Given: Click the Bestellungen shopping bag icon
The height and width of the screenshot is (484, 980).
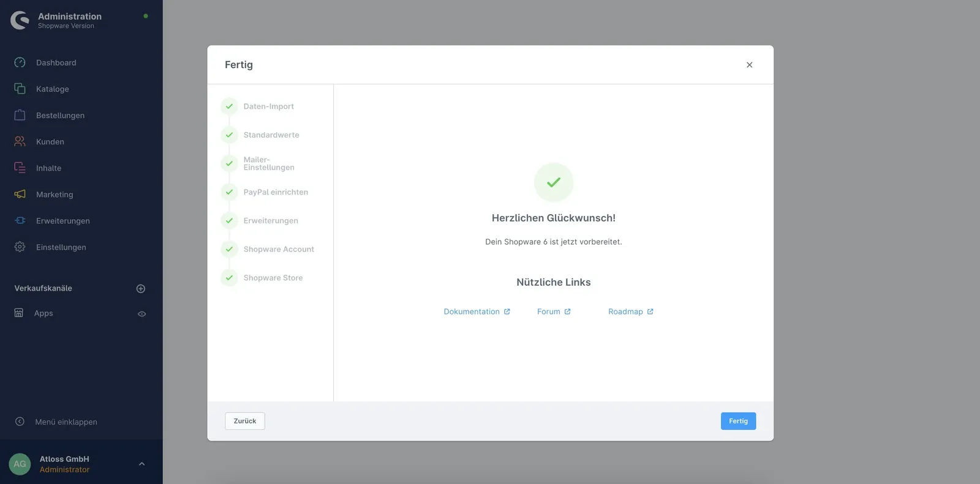Looking at the screenshot, I should pos(20,115).
